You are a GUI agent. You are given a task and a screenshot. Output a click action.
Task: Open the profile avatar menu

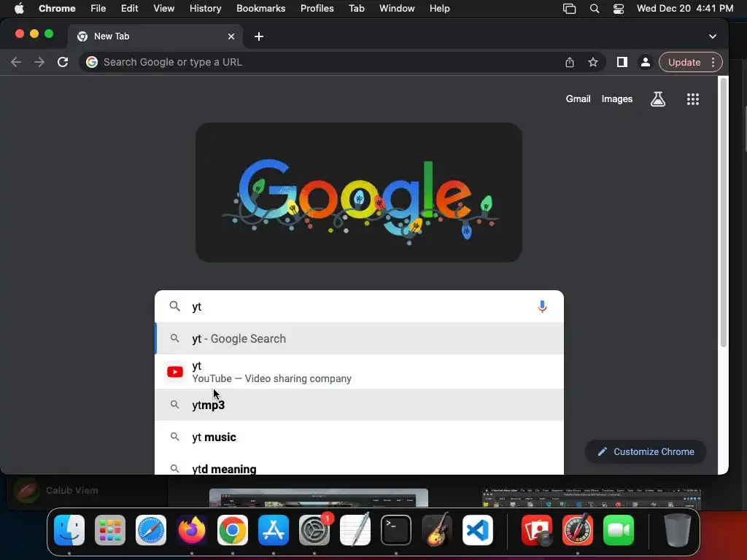pyautogui.click(x=645, y=63)
